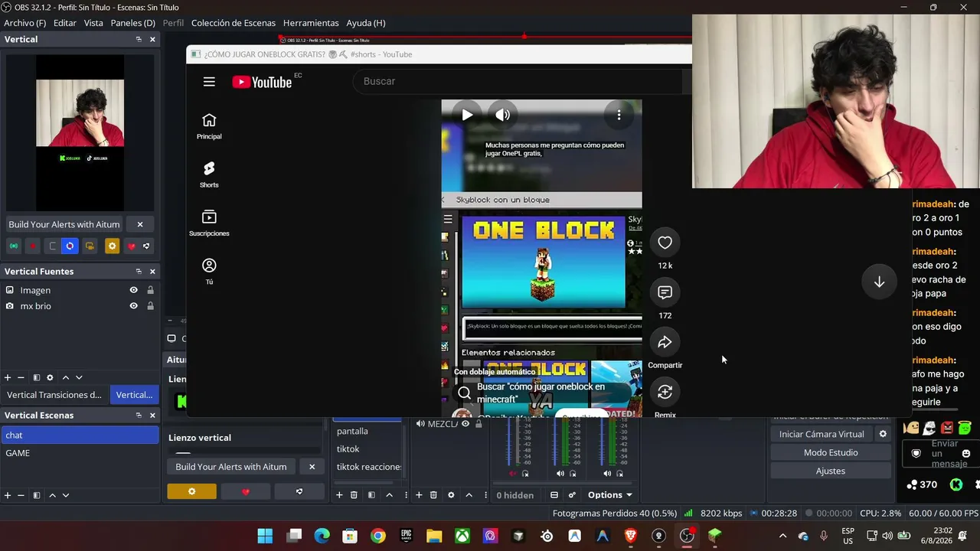Click the red heart Aitum button
This screenshot has width=980, height=551.
(x=245, y=491)
